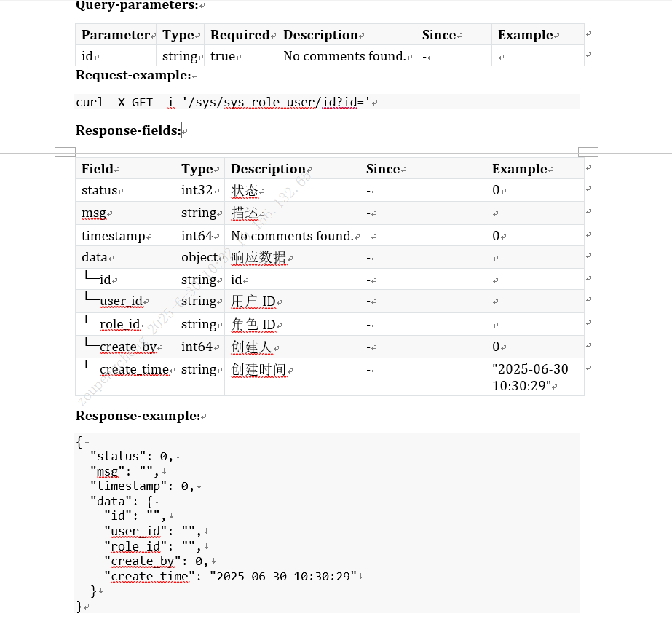672x635 pixels.
Task: Place cursor in the Query-parameters heading
Action: pos(136,6)
